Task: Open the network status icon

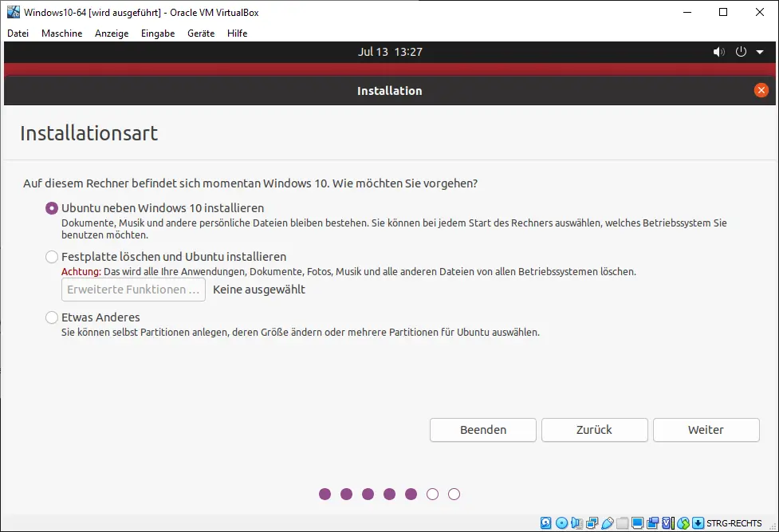Action: (x=592, y=522)
